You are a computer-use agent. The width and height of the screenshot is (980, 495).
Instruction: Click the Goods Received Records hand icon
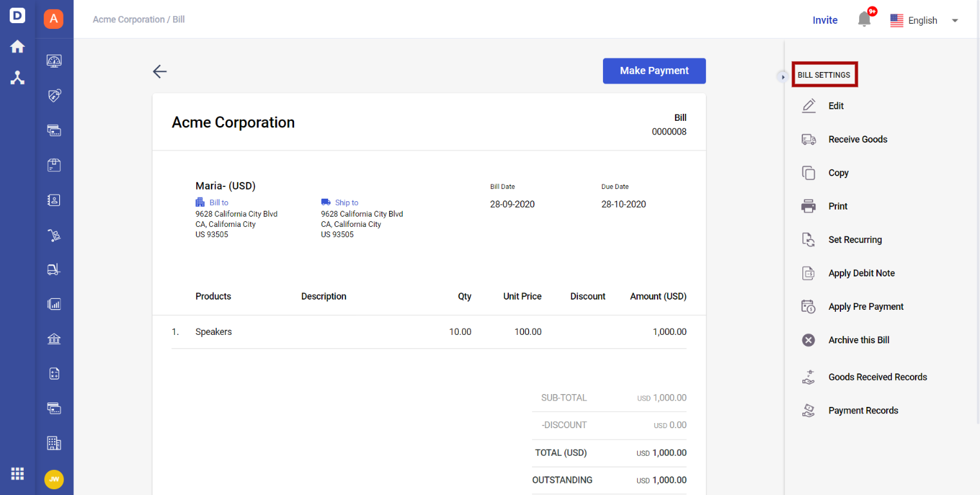pyautogui.click(x=809, y=377)
